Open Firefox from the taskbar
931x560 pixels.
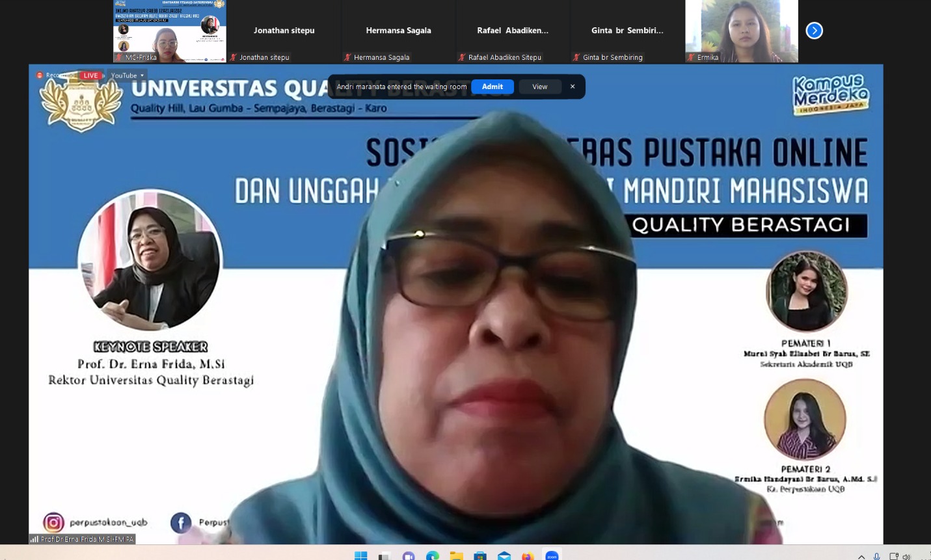coord(528,556)
